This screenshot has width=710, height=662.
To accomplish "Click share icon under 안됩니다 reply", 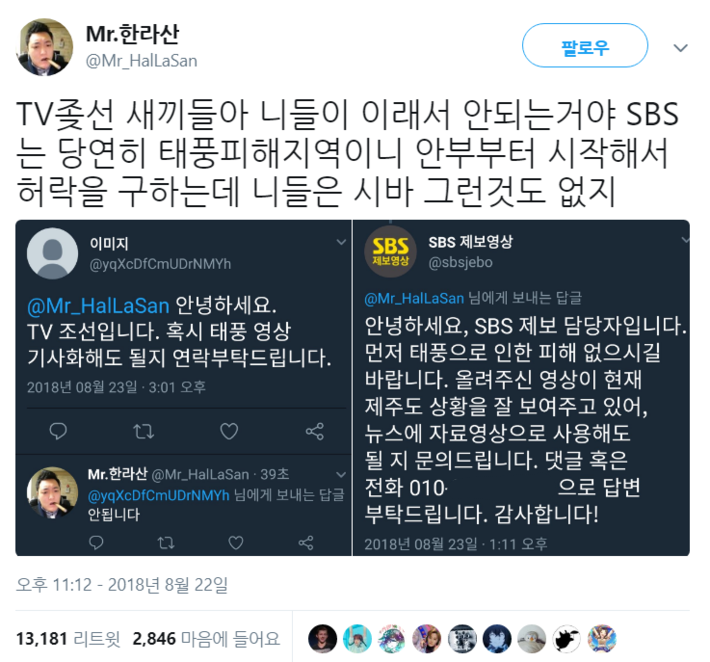I will click(306, 542).
